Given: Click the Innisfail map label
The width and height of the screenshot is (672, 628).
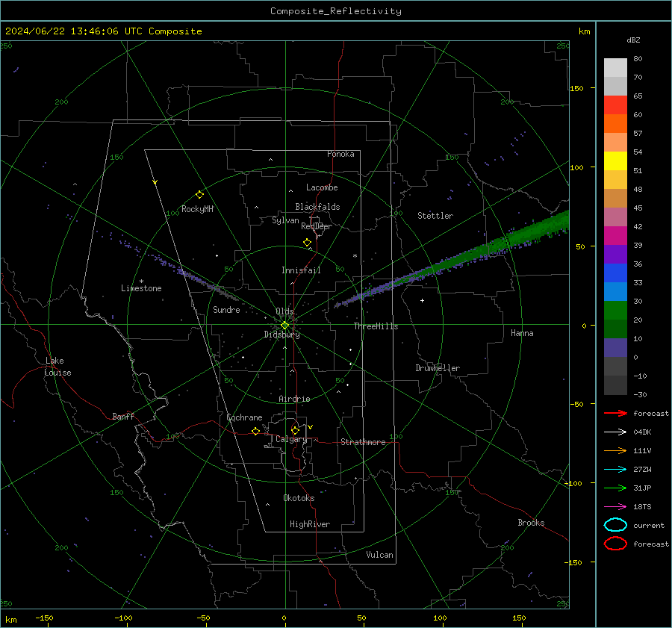Looking at the screenshot, I should [301, 270].
